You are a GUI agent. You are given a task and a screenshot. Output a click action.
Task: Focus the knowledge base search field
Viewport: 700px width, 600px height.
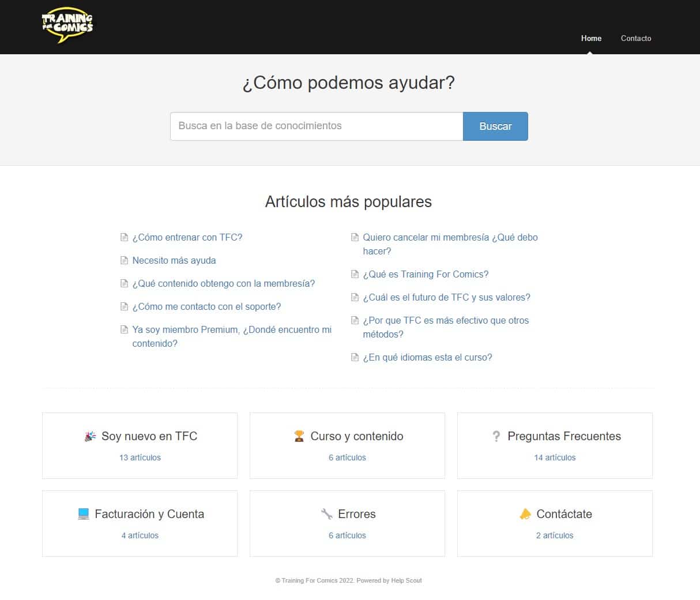tap(317, 126)
